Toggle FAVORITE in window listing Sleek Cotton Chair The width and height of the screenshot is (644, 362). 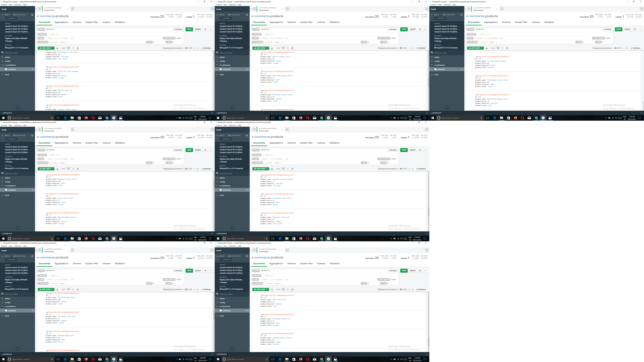tap(11, 139)
